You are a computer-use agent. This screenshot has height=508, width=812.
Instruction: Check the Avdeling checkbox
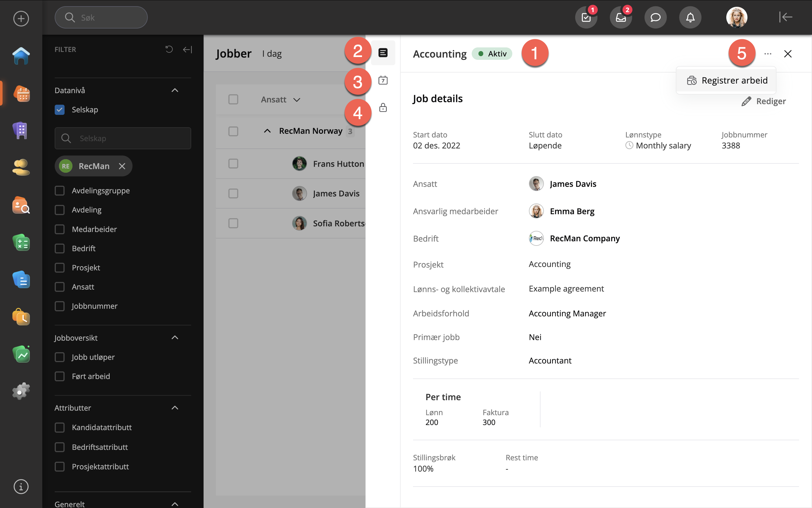coord(60,210)
